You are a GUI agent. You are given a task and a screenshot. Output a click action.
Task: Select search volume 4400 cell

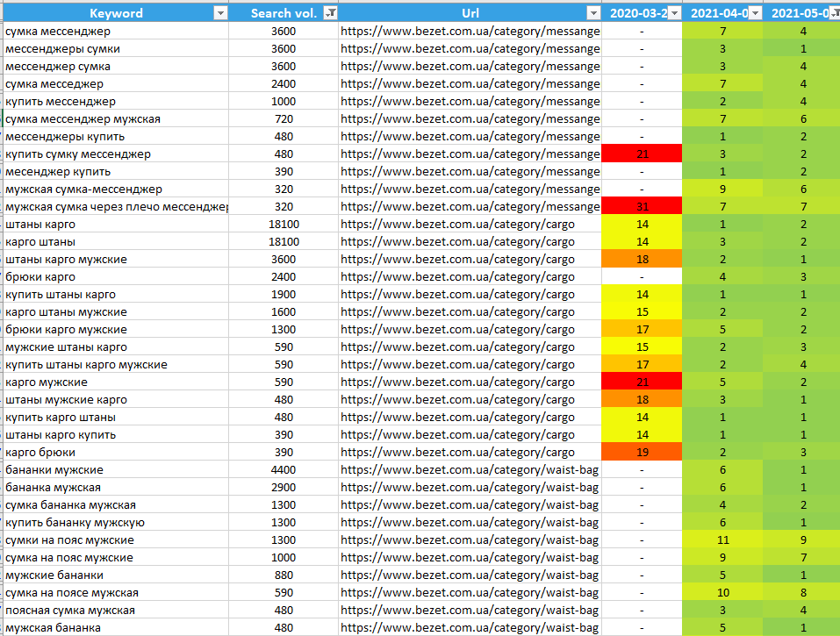(x=284, y=470)
